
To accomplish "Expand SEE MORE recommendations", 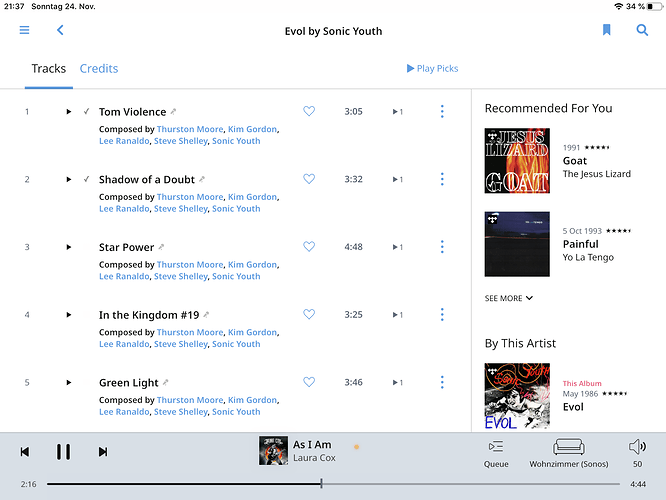I will (508, 298).
